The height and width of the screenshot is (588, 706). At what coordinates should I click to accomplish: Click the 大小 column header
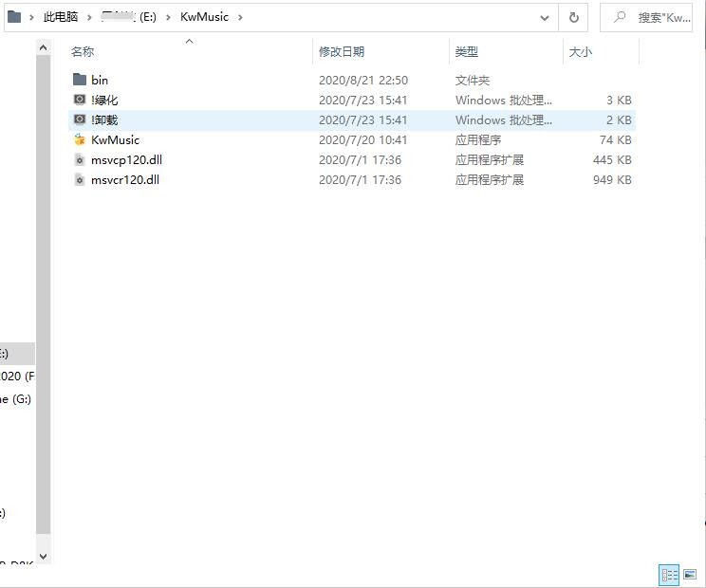580,52
